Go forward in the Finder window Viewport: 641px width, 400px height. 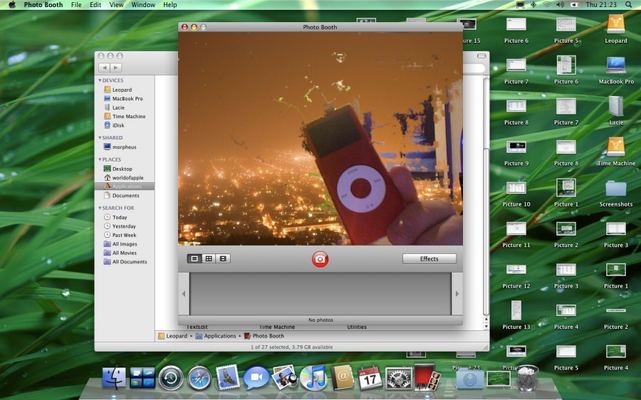click(116, 68)
